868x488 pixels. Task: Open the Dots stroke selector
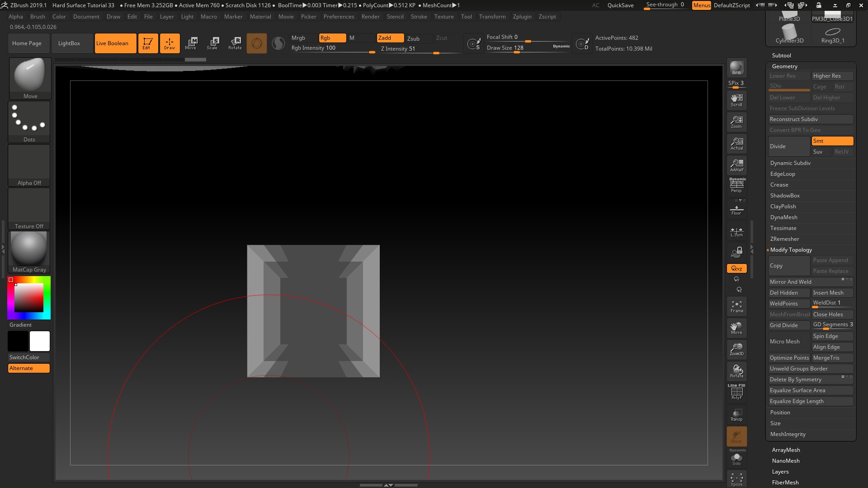pos(29,122)
